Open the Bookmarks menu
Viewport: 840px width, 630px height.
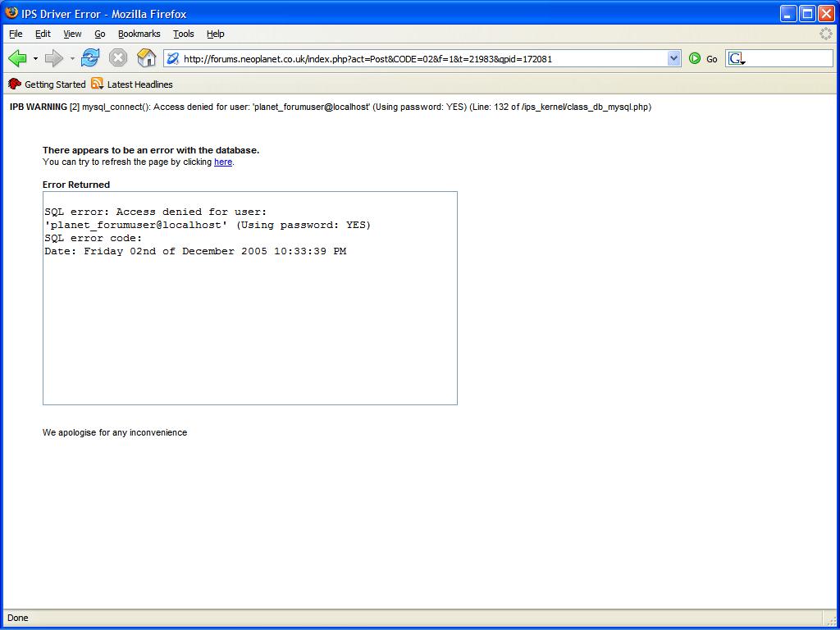(x=139, y=34)
